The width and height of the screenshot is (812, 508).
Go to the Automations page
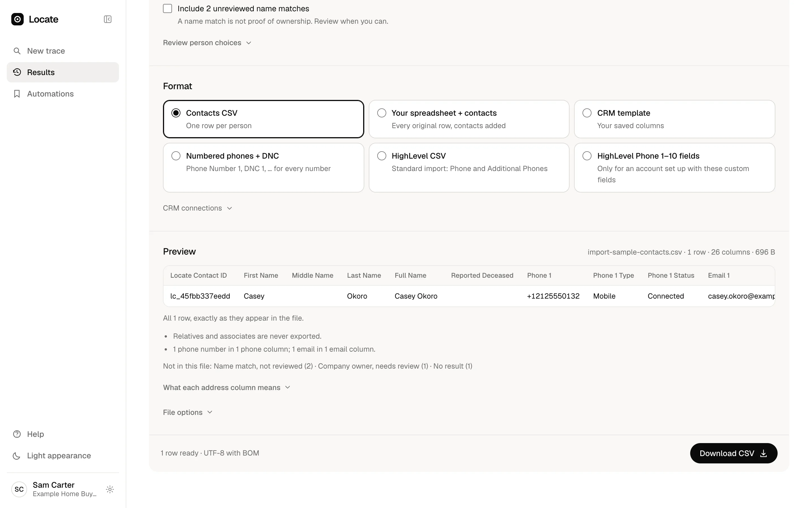[63, 94]
